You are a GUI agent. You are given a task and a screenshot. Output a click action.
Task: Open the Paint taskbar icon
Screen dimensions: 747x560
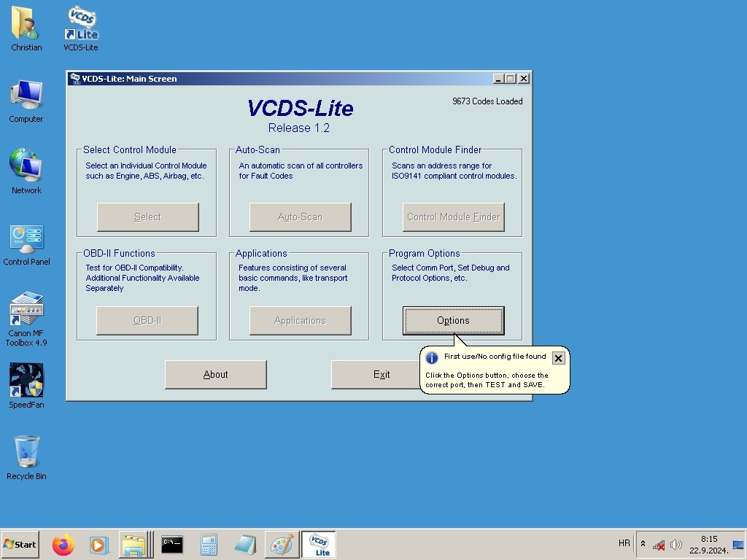pyautogui.click(x=282, y=544)
